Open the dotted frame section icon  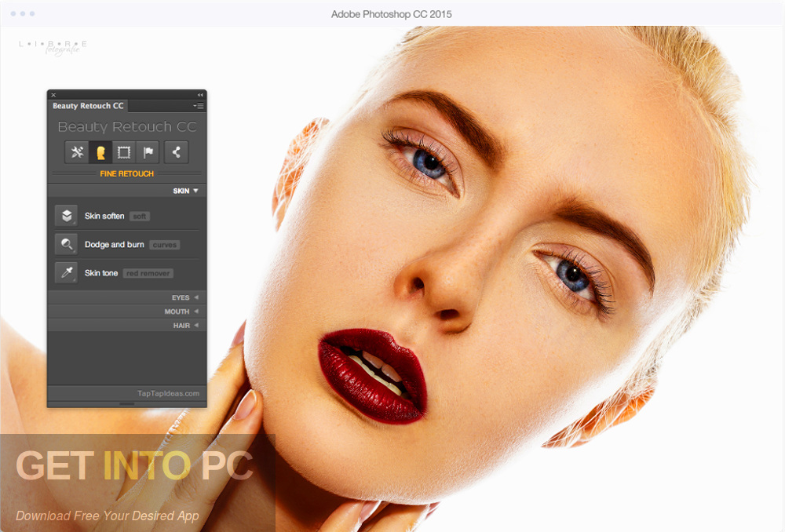pyautogui.click(x=124, y=152)
